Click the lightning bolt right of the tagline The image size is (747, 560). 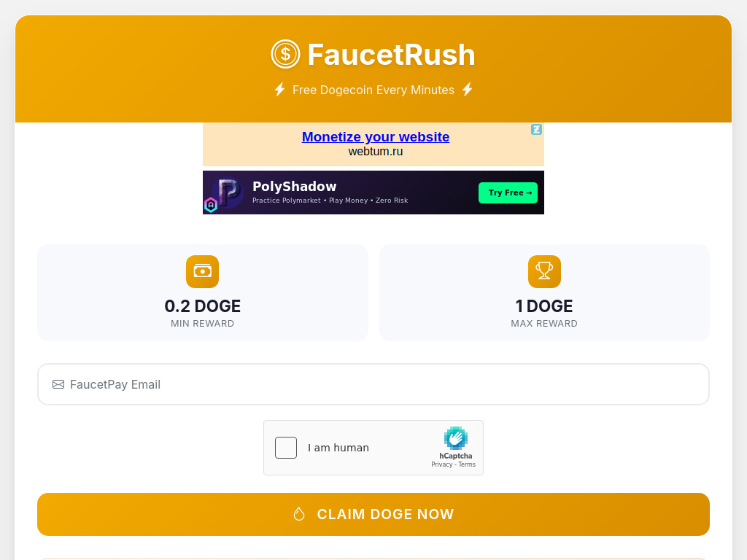[x=467, y=90]
